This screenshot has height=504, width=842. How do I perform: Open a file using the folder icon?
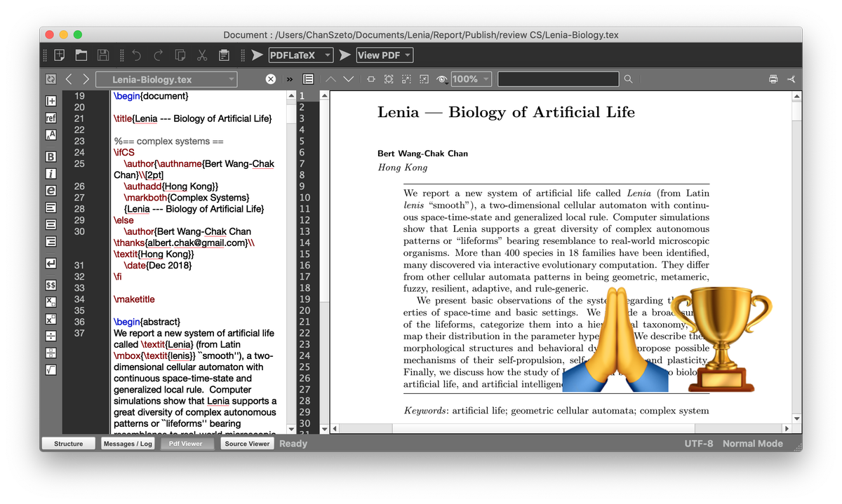[81, 55]
